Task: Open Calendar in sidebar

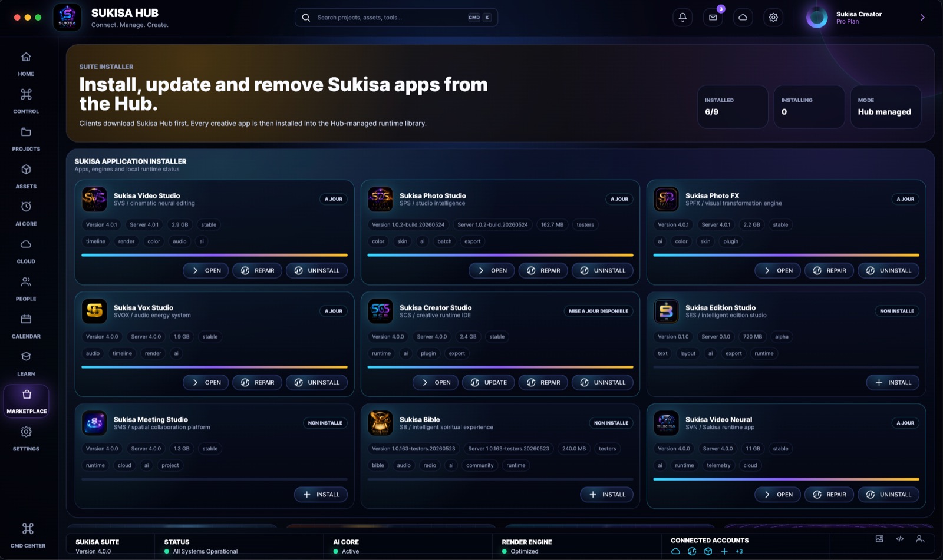Action: pos(26,326)
